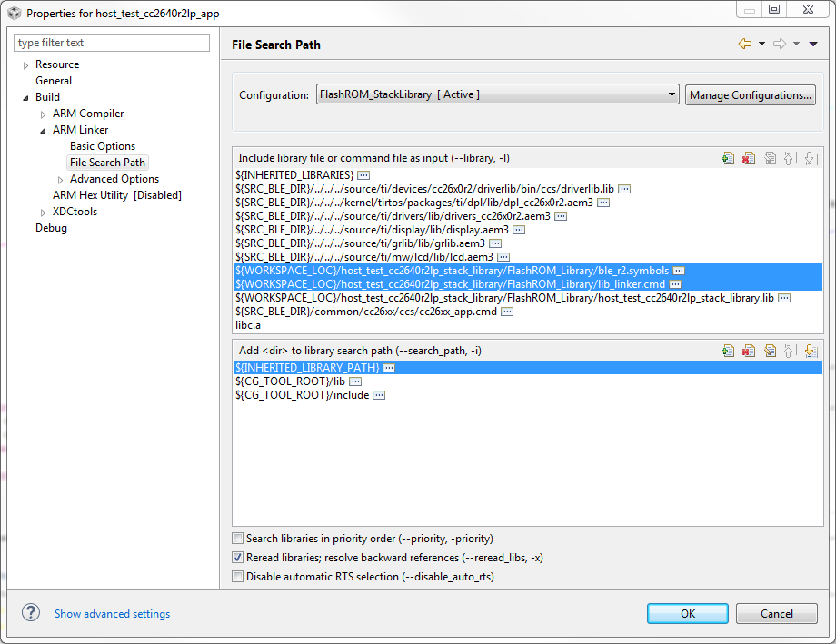Open the Configuration dropdown

[x=497, y=94]
